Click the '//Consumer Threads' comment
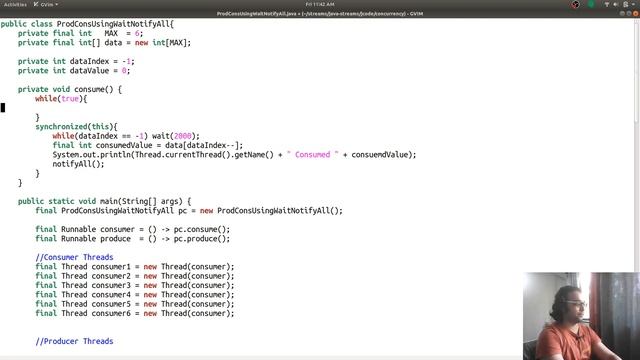Viewport: 640px width, 360px height. pos(74,258)
